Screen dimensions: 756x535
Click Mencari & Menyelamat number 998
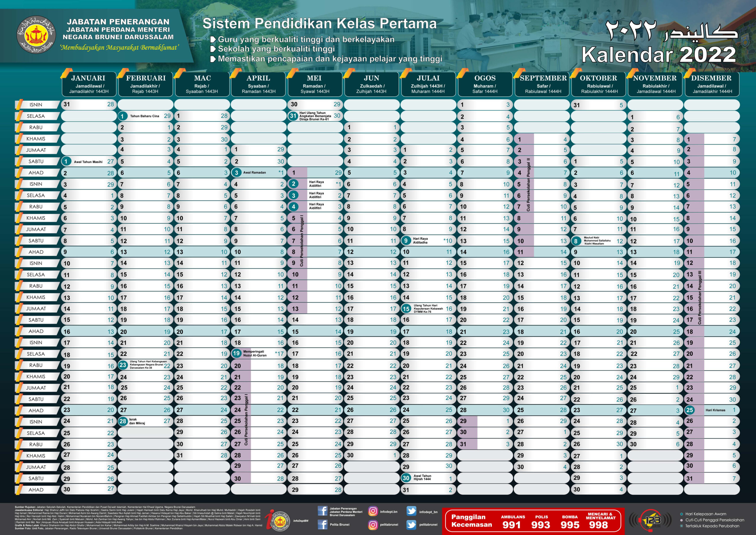pos(599,525)
